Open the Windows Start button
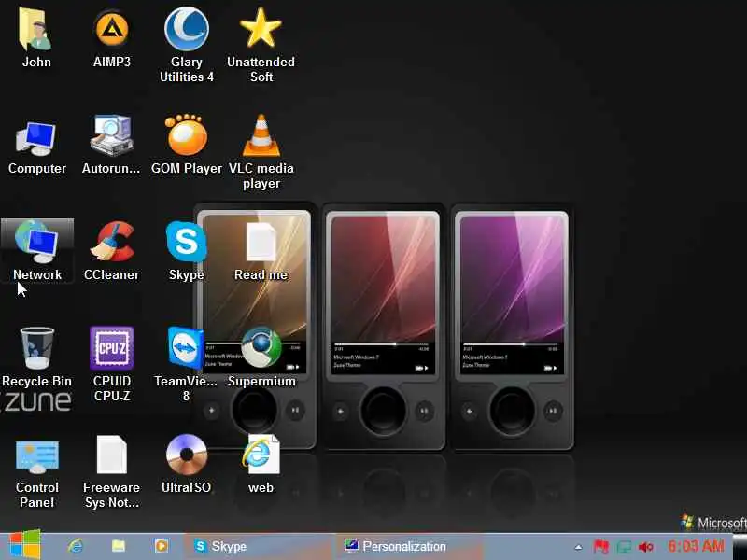Screen dimensions: 747x560 pyautogui.click(x=24, y=546)
